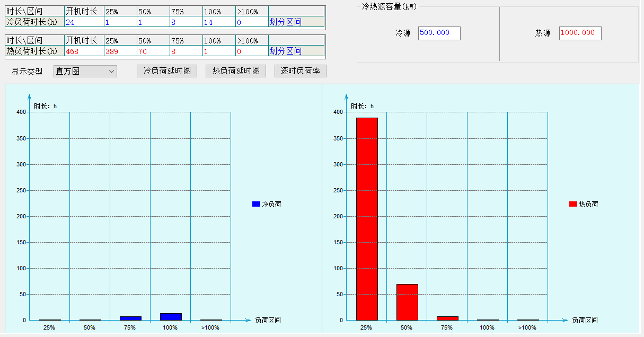Image resolution: width=644 pixels, height=337 pixels.
Task: Select the blue 100% cooling load bar
Action: (x=171, y=316)
